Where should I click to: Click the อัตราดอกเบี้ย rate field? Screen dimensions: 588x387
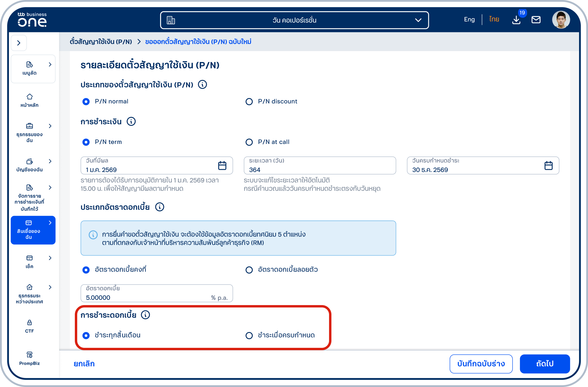click(157, 293)
